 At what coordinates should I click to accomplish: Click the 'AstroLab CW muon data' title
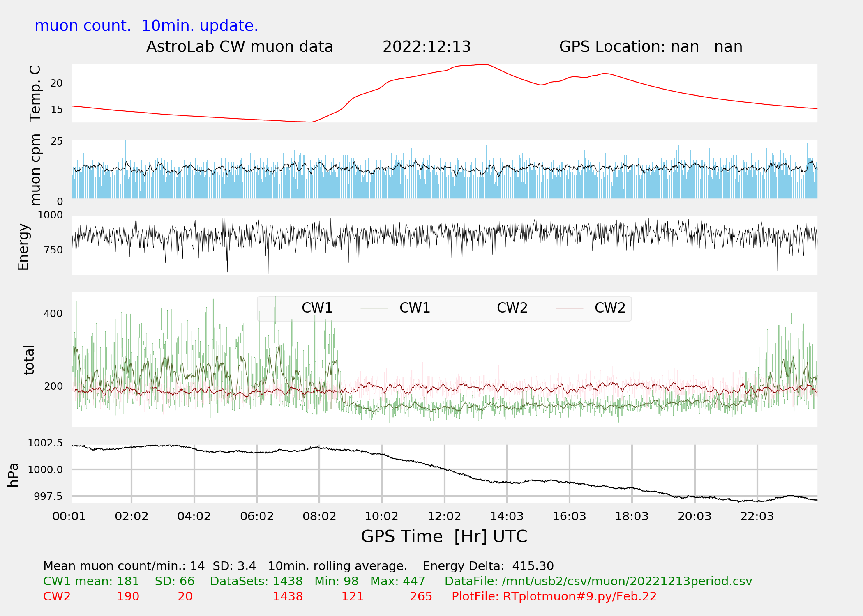[x=240, y=47]
